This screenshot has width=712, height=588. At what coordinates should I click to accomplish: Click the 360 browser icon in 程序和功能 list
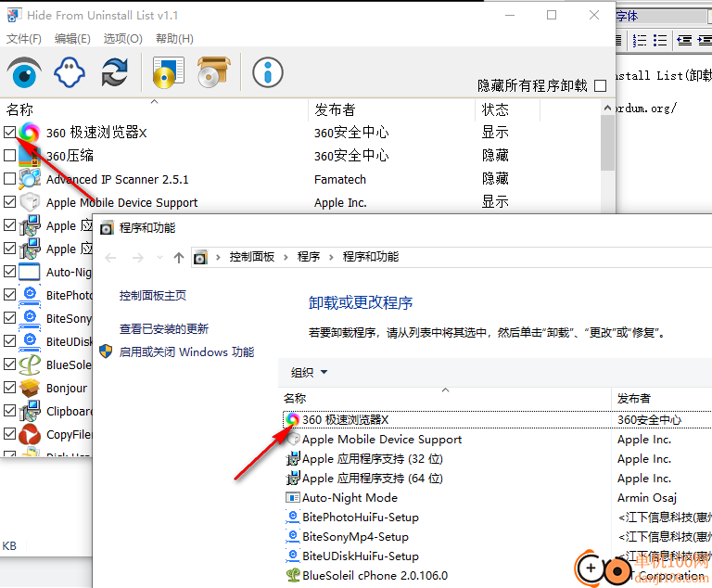tap(293, 419)
